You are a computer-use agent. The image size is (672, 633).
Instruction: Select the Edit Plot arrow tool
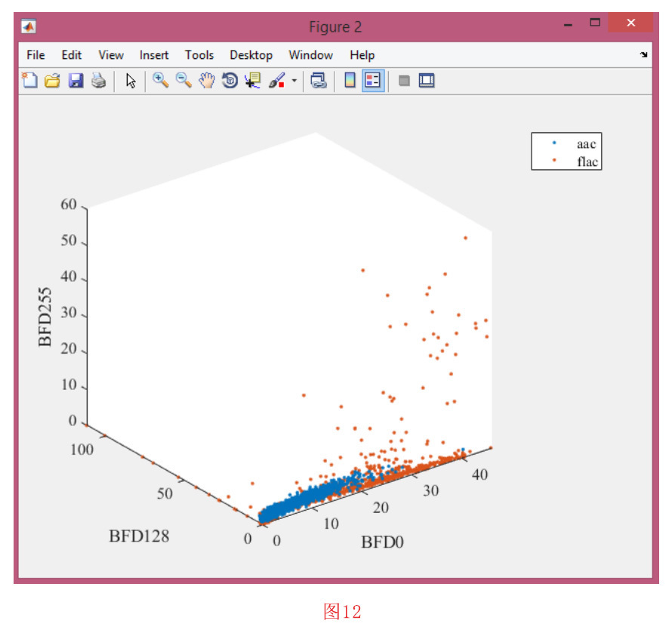[131, 80]
